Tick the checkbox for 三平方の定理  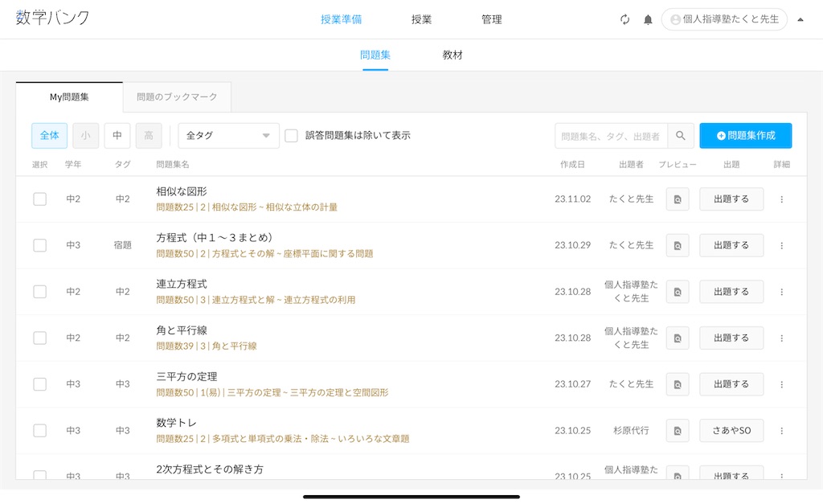click(40, 383)
